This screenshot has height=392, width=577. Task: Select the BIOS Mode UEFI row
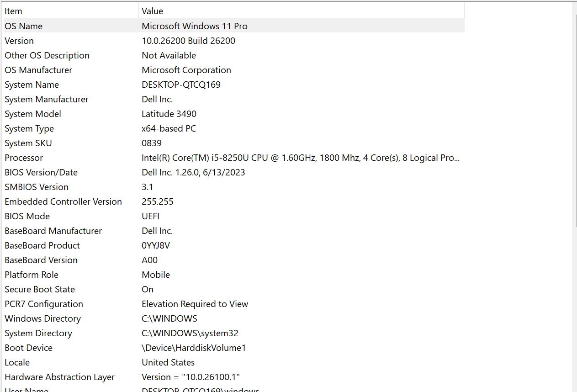[x=233, y=216]
